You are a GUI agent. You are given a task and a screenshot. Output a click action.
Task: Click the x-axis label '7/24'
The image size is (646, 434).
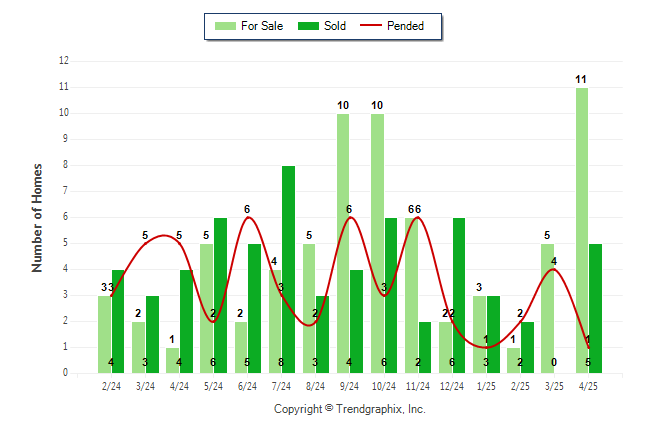281,386
